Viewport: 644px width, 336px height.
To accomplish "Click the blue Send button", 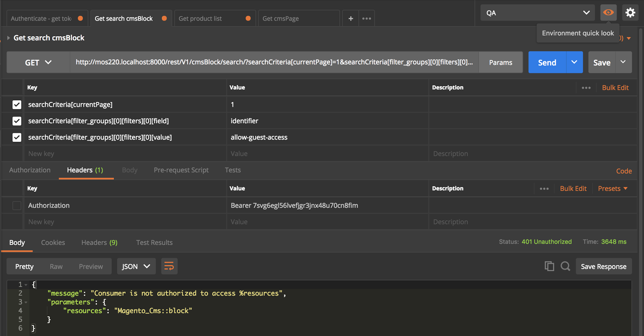I will point(547,62).
